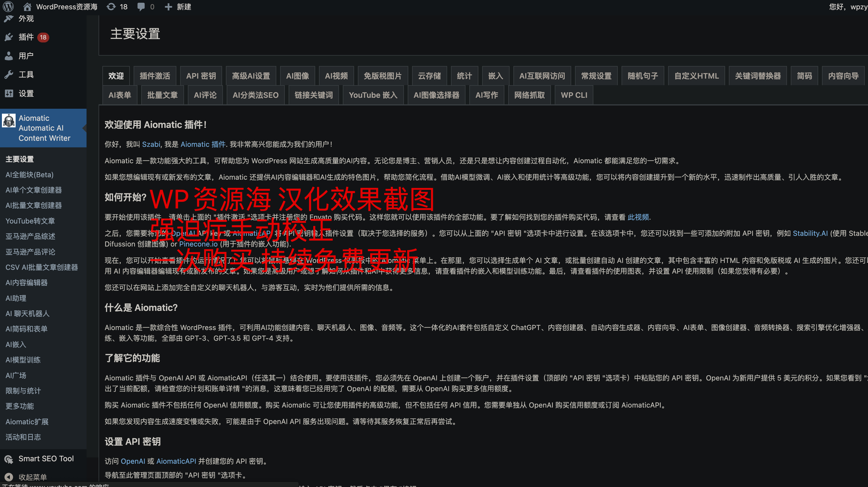Go to AI单个文章创建器
Image resolution: width=868 pixels, height=487 pixels.
point(34,190)
